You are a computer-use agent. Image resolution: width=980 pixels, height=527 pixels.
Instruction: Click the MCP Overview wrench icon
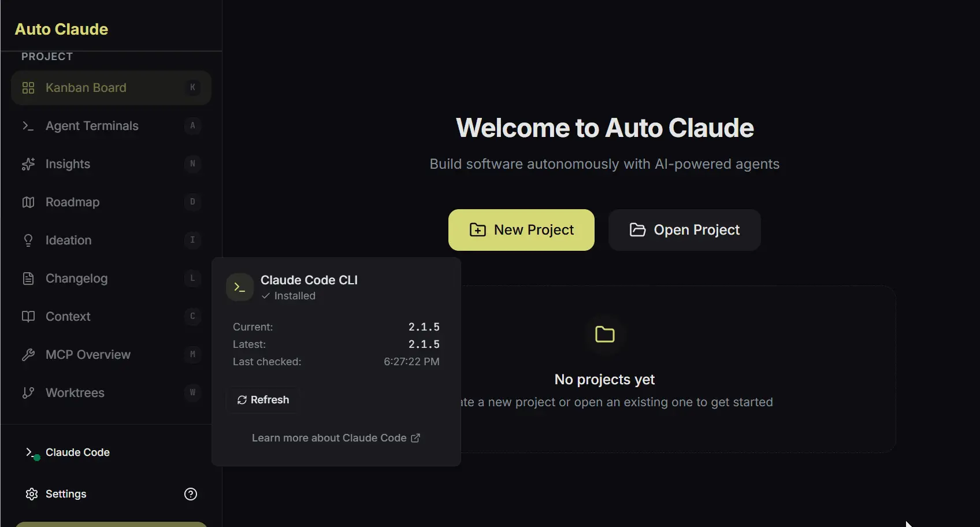point(28,355)
